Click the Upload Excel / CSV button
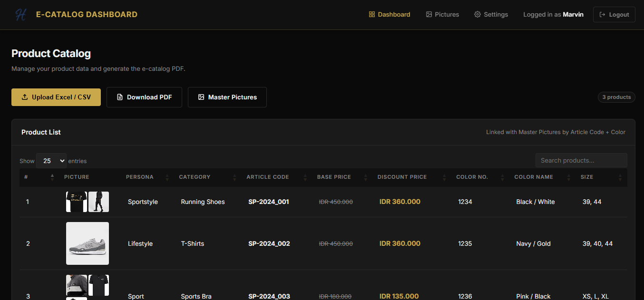644x300 pixels. [56, 97]
